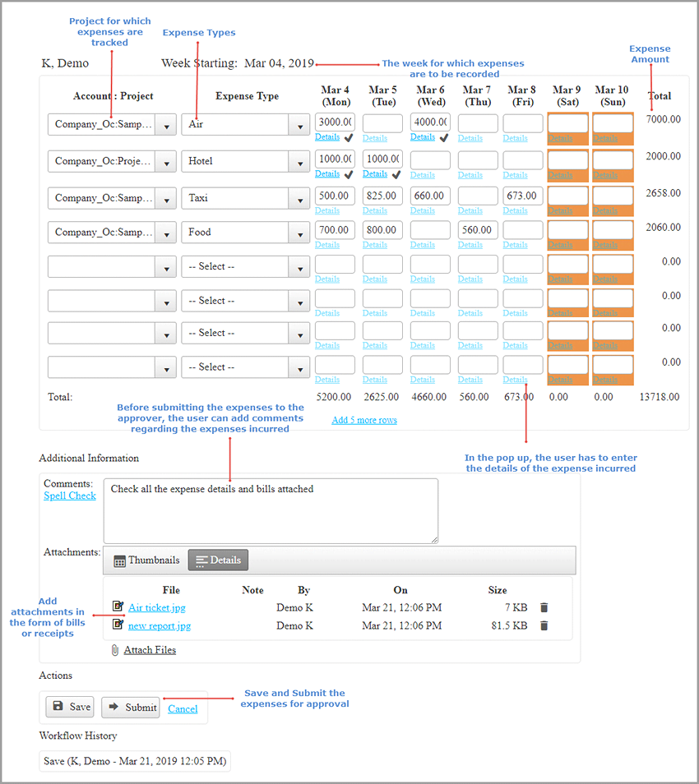The width and height of the screenshot is (699, 784).
Task: Click the file icon beside Air ticket.jpg
Action: [x=118, y=607]
